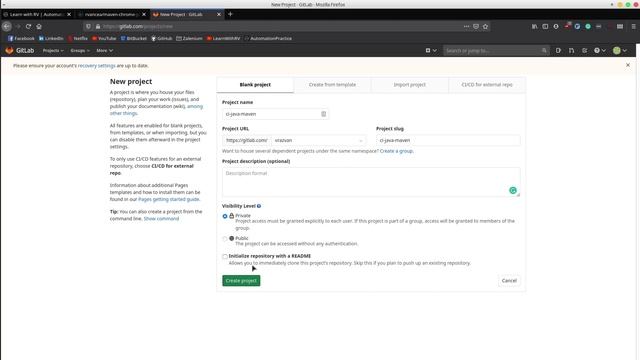Dismiss the recovery settings banner with the X

pyautogui.click(x=628, y=65)
